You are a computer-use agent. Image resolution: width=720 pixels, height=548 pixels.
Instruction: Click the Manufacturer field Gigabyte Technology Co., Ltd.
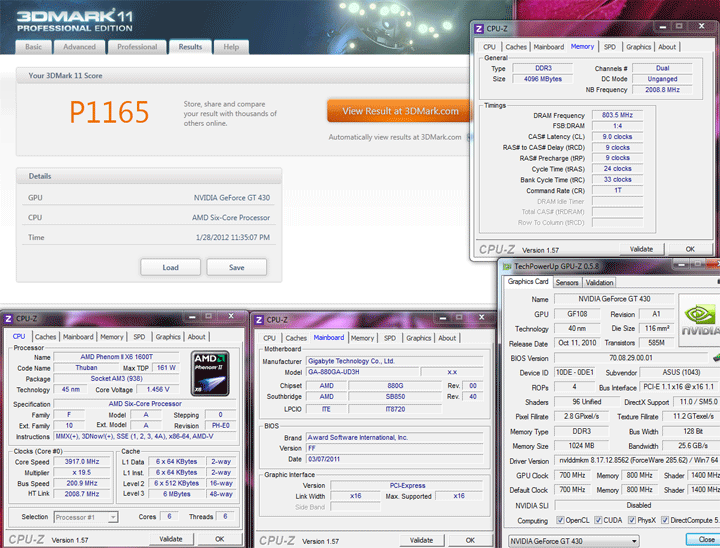(395, 361)
